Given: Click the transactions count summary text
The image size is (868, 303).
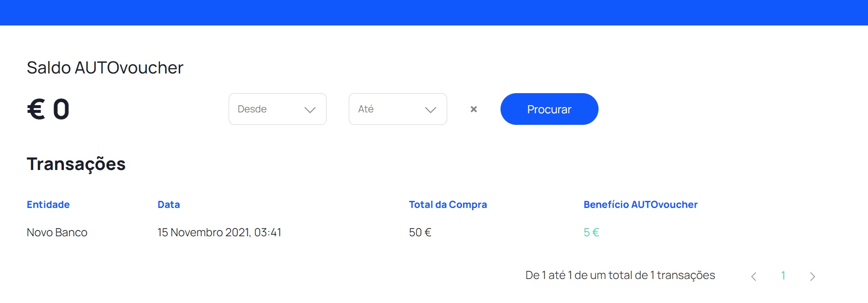Looking at the screenshot, I should click(x=620, y=275).
